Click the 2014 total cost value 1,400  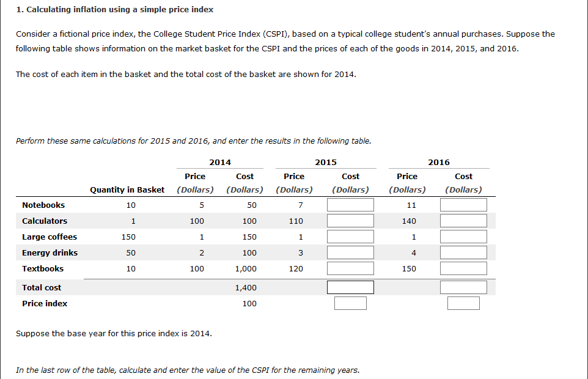246,287
